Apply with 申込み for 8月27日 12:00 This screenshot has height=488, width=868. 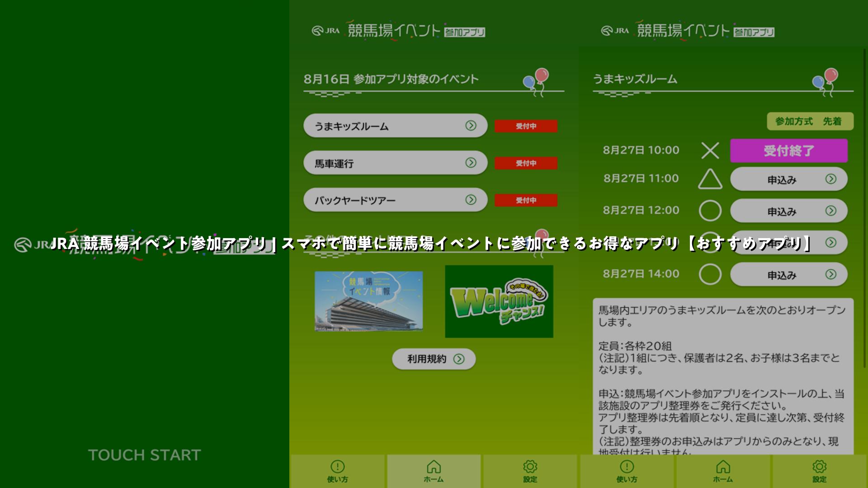(789, 211)
